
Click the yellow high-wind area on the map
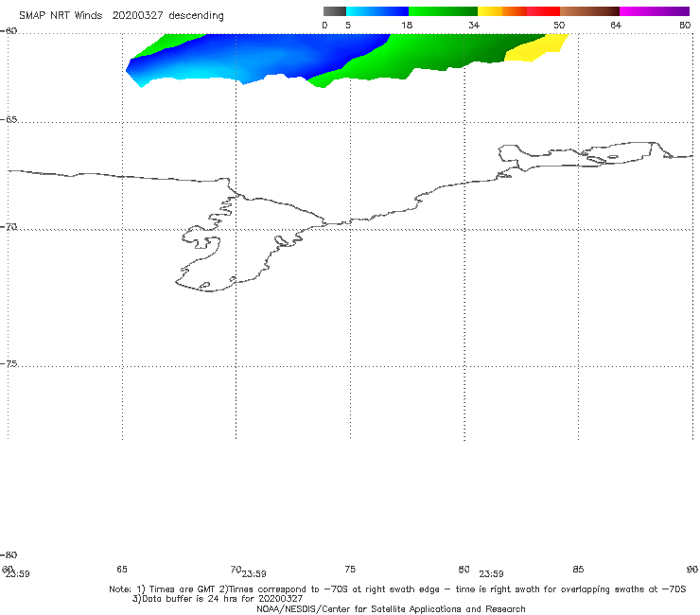tap(537, 48)
